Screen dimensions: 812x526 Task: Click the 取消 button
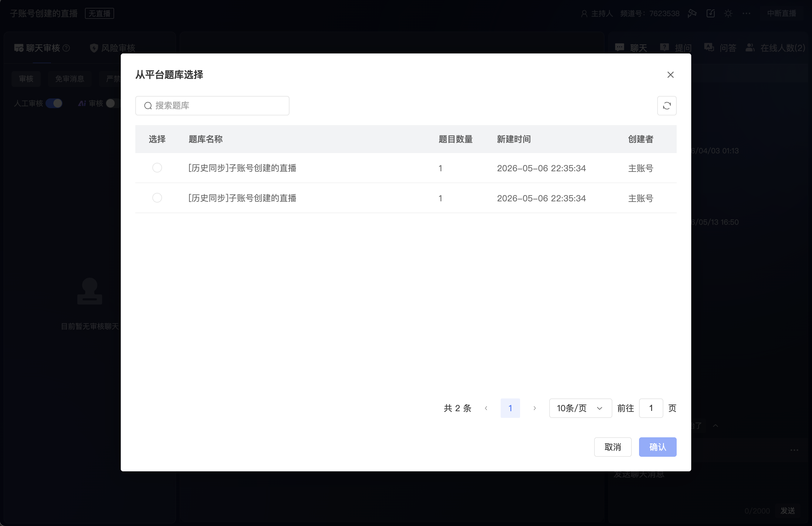click(613, 447)
